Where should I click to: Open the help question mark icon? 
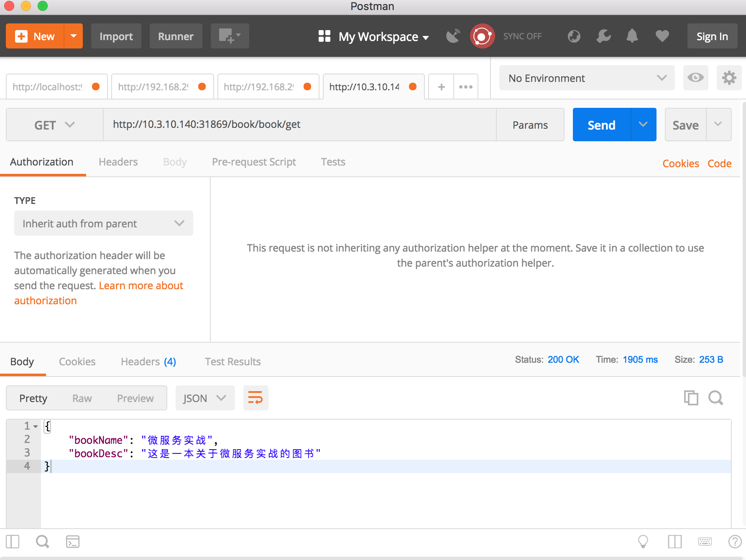pyautogui.click(x=735, y=542)
